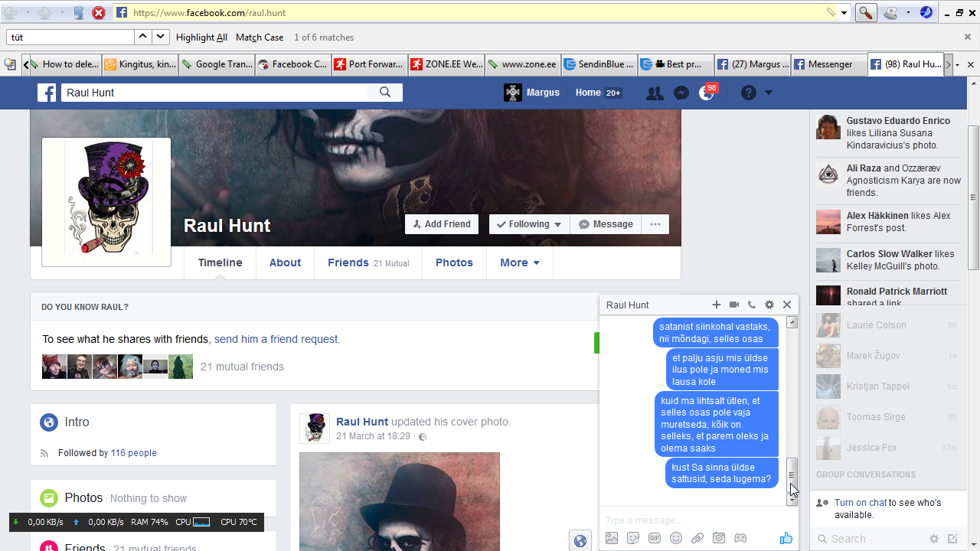Select the Timeline profile tab
980x551 pixels.
click(x=220, y=262)
